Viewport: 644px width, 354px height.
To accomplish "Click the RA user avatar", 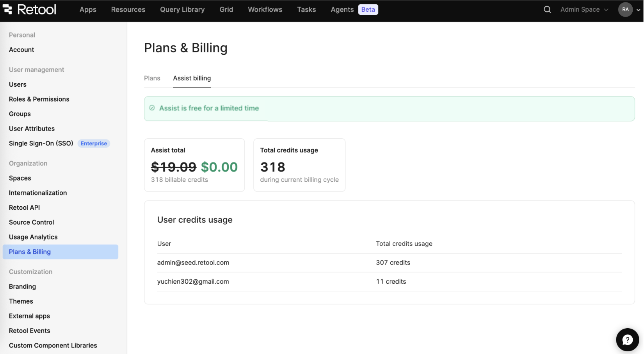I will click(x=625, y=9).
